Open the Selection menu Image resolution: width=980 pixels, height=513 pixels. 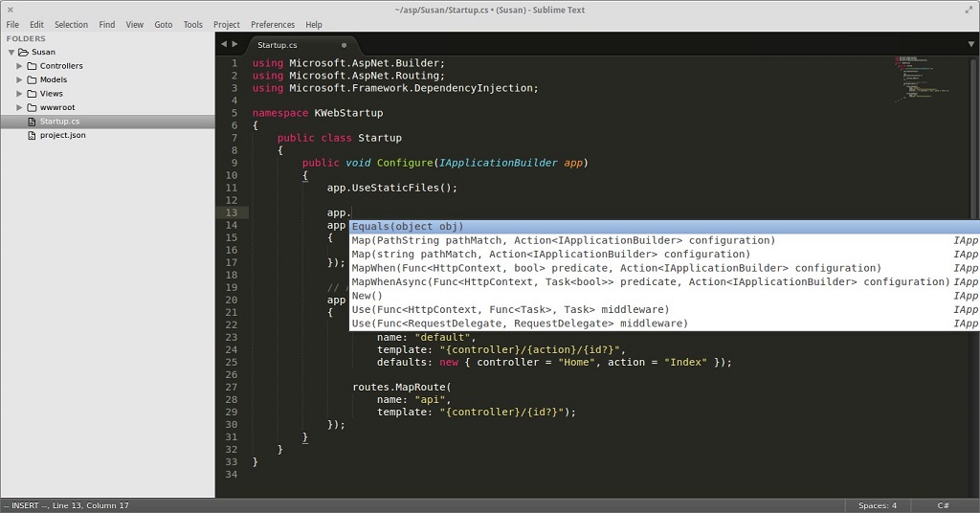[71, 24]
